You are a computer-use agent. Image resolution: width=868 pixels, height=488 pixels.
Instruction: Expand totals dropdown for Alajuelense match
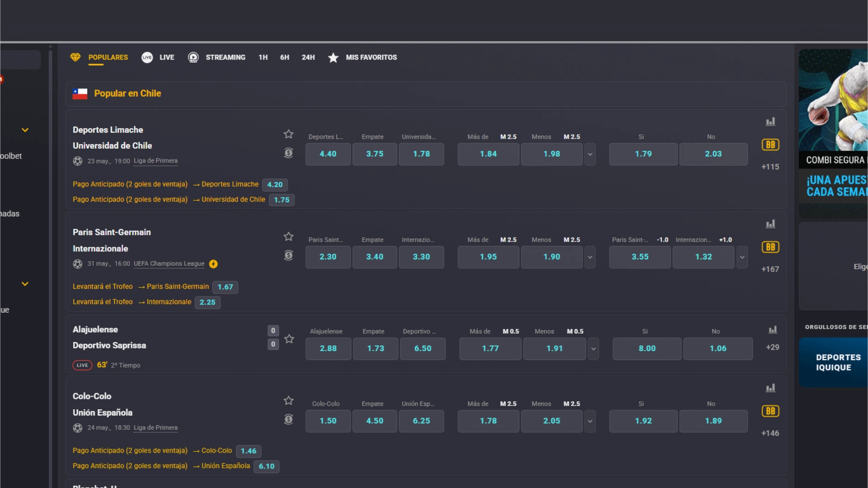(593, 349)
